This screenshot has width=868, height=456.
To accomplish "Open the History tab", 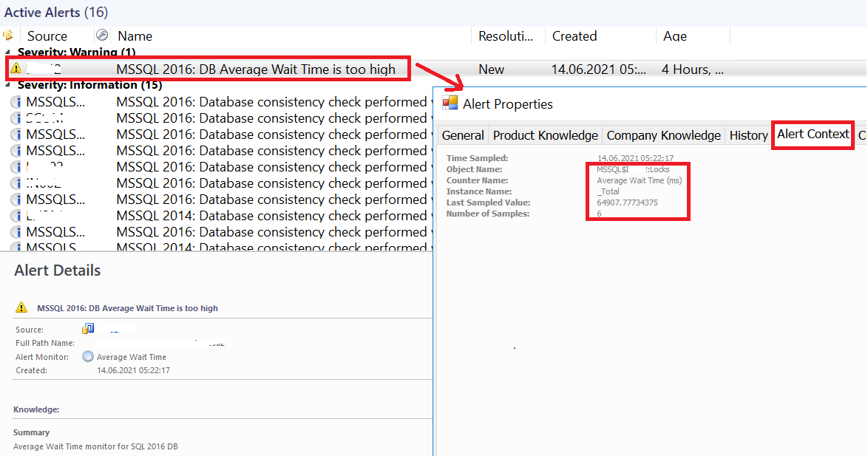I will (748, 135).
